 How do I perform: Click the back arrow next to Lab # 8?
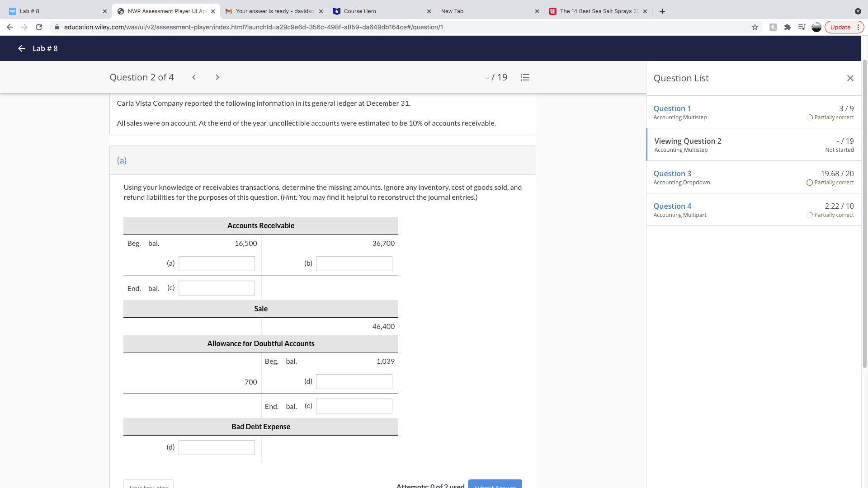[21, 48]
